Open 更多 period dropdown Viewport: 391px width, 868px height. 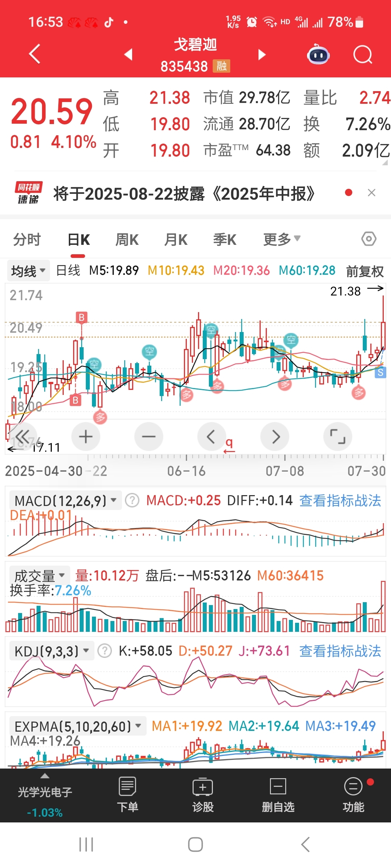point(282,239)
